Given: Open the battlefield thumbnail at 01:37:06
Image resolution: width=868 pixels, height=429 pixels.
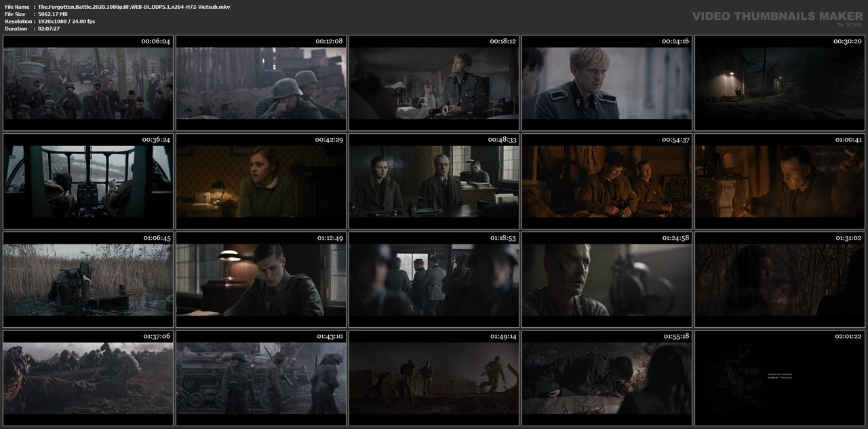Looking at the screenshot, I should point(88,378).
